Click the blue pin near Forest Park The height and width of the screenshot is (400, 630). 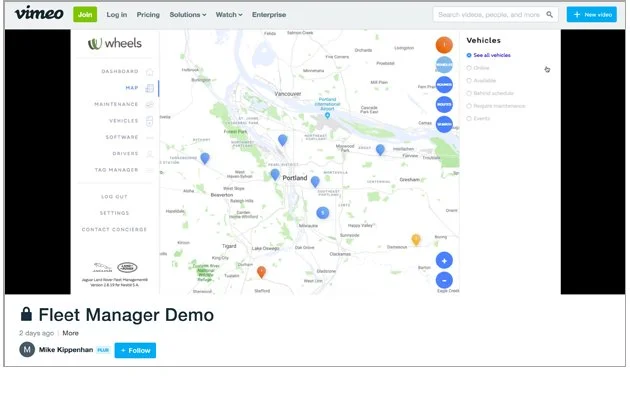(282, 140)
